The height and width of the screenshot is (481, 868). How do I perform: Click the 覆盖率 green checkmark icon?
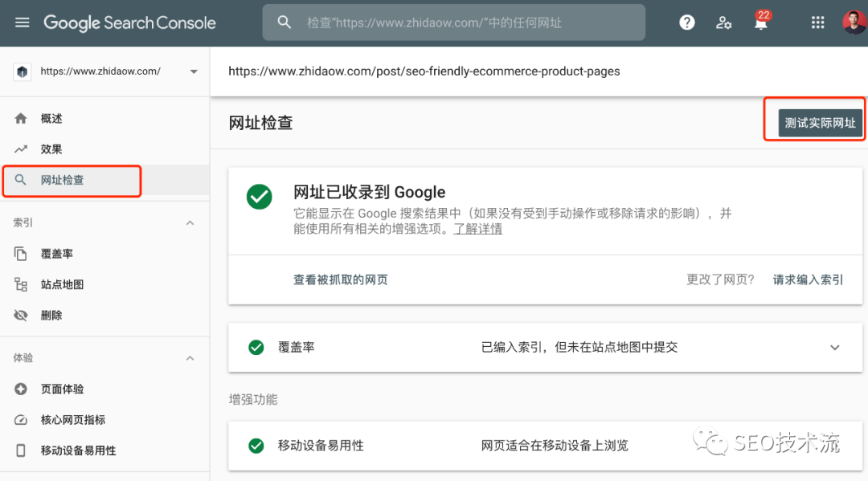coord(256,348)
